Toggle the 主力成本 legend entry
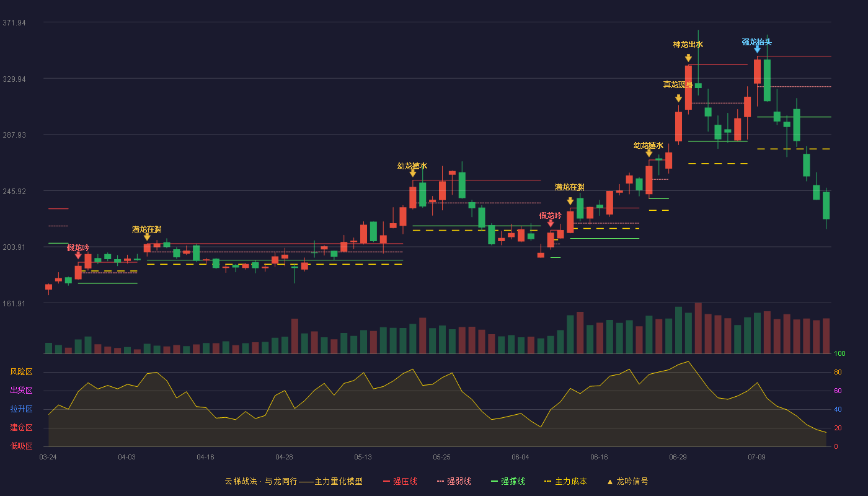Screen dimensions: 868x496 click(565, 481)
